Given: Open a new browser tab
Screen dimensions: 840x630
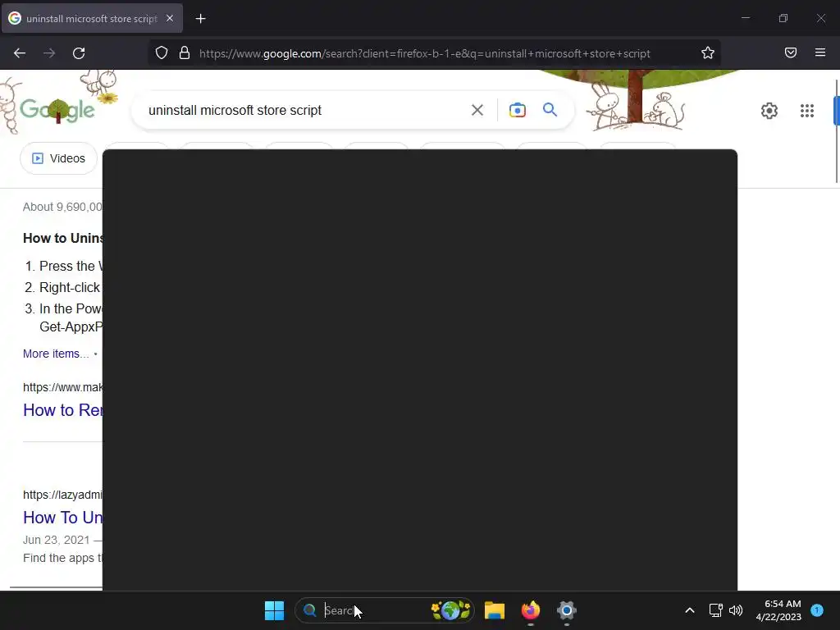Looking at the screenshot, I should 200,19.
